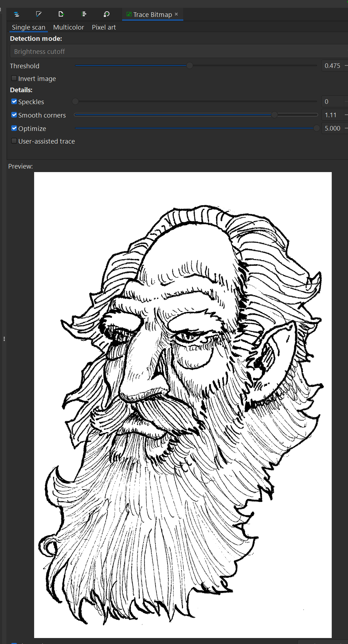Click the traced portrait preview image
Image resolution: width=348 pixels, height=644 pixels.
183,405
